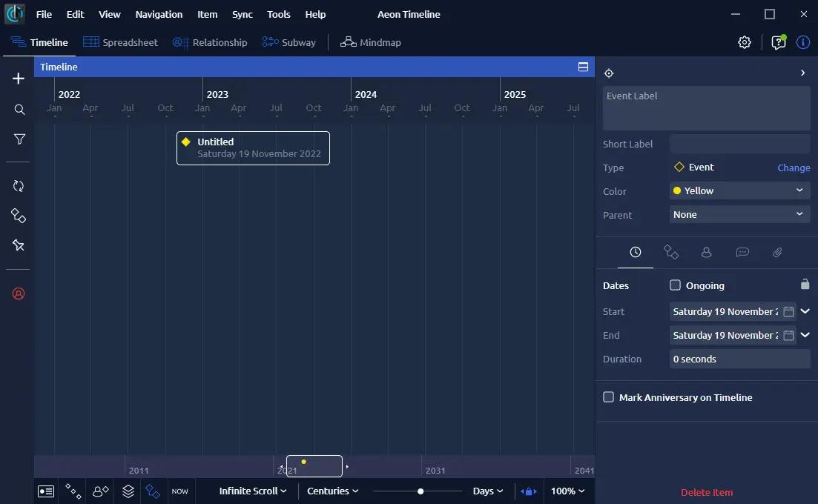Click the attachments paperclip tab icon
818x504 pixels.
click(777, 253)
